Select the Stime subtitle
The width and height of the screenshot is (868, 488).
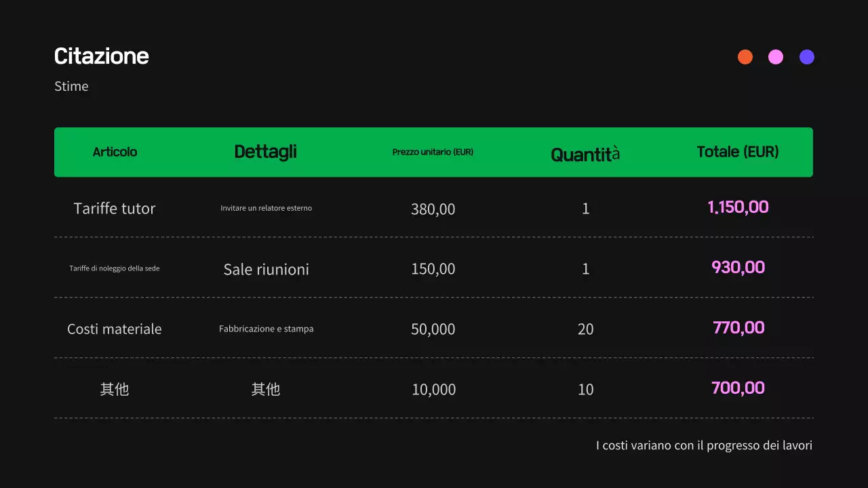pos(71,86)
